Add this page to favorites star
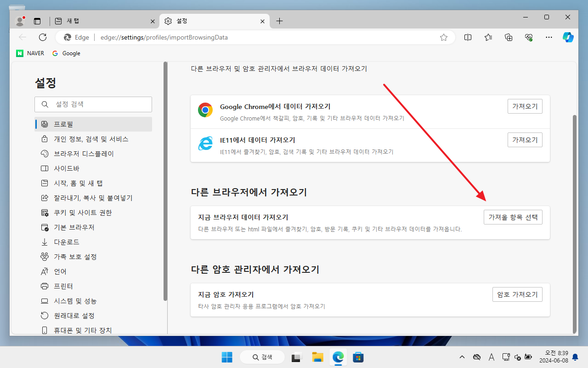Viewport: 588px width, 368px height. (444, 37)
